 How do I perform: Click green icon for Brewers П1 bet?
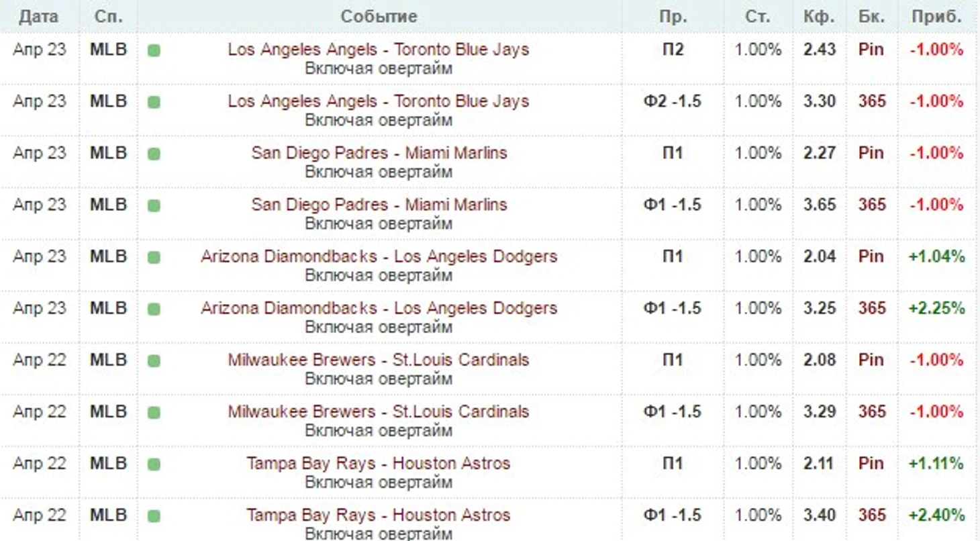coord(154,360)
